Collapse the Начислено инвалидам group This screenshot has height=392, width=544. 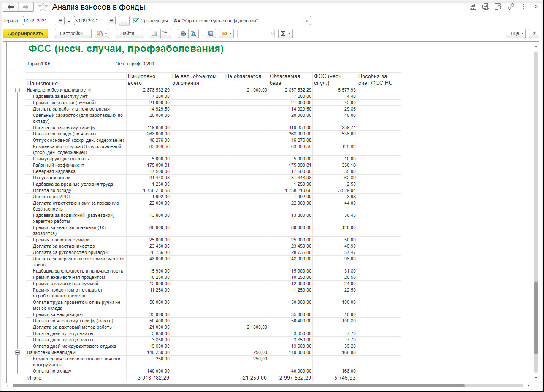[18, 352]
